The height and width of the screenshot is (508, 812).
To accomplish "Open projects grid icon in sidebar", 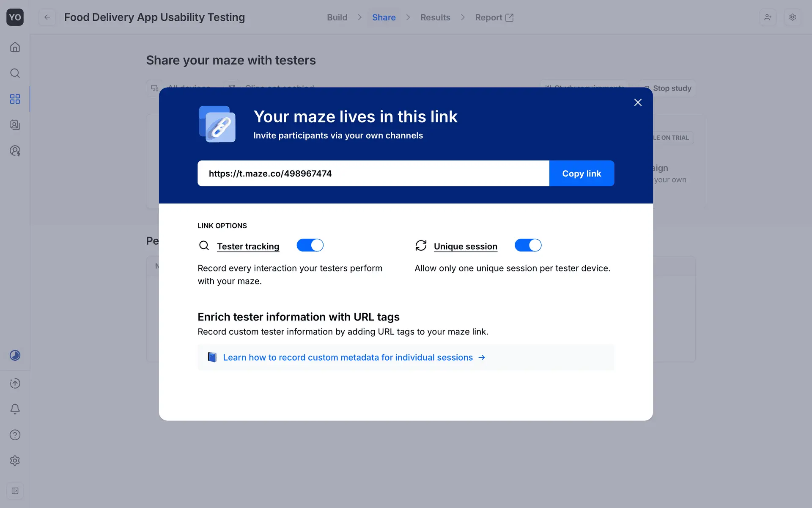I will pyautogui.click(x=15, y=99).
